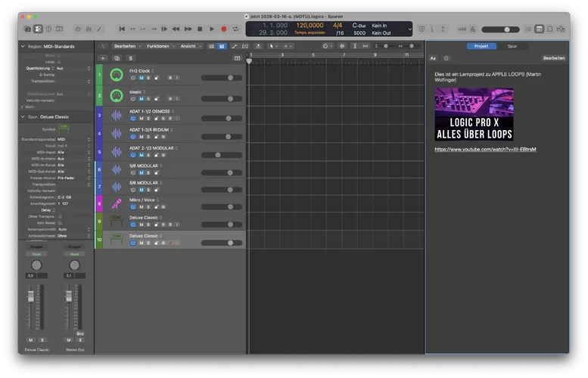Viewport: 588px width, 378px height.
Task: Toggle the metronome click icon
Action: coord(472,29)
